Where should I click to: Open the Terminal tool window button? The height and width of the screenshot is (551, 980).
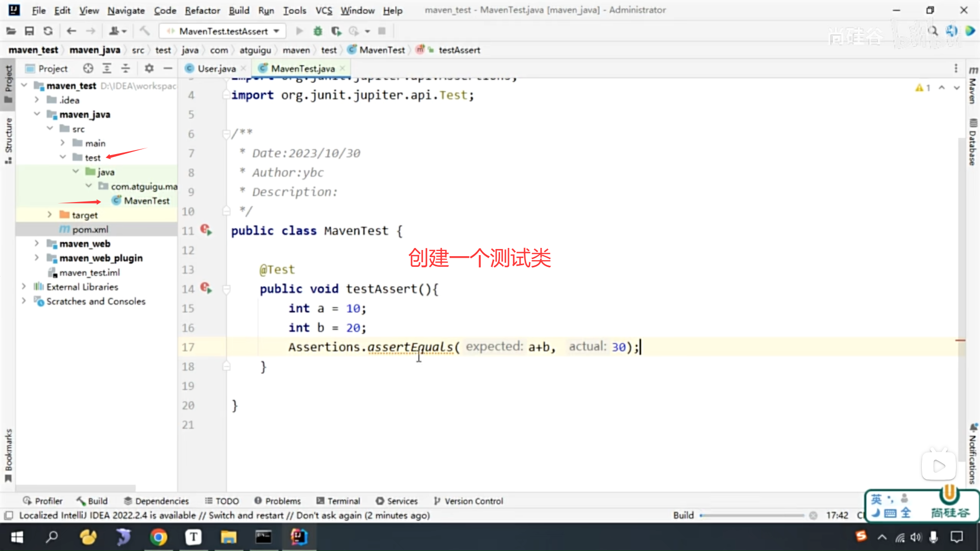pos(338,501)
